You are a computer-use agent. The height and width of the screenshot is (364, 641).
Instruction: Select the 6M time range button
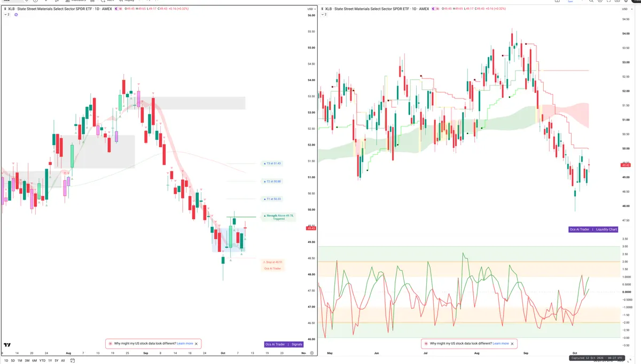(34, 361)
